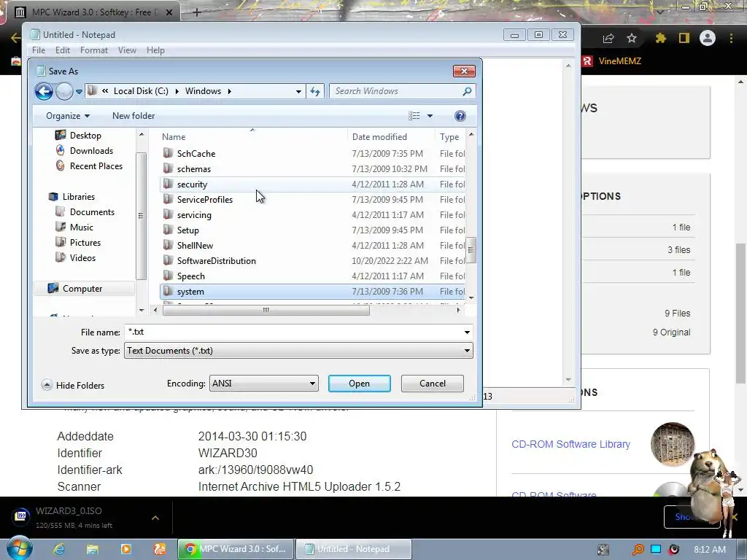Open Notepad Edit menu
The image size is (747, 560).
63,50
